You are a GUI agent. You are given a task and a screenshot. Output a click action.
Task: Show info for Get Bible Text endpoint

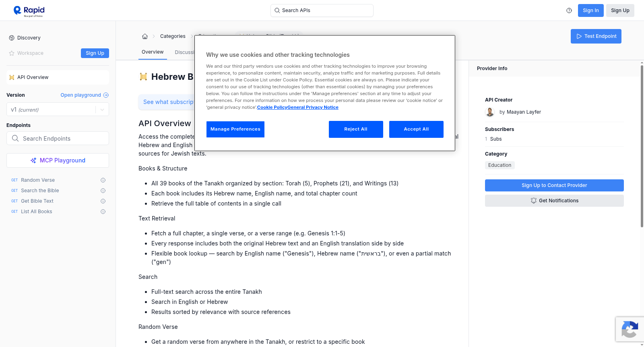103,201
